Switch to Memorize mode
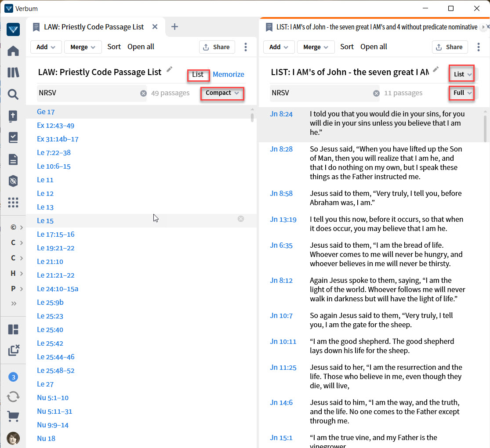 click(229, 74)
